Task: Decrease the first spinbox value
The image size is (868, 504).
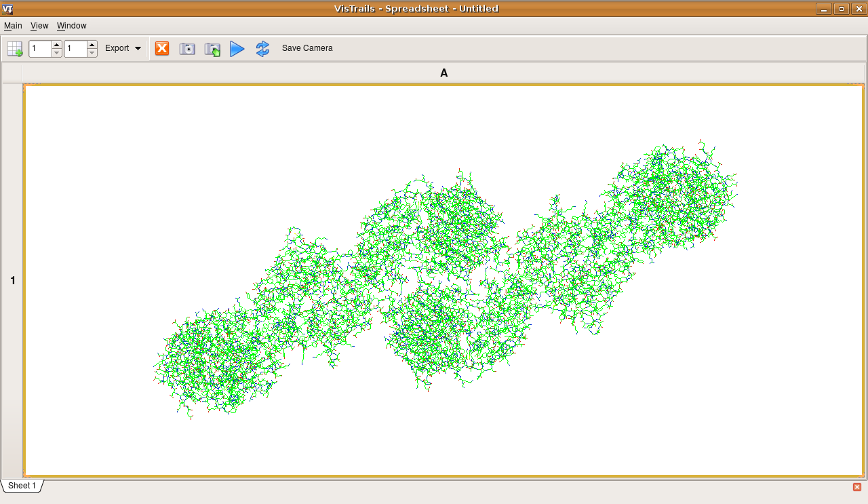Action: point(57,53)
